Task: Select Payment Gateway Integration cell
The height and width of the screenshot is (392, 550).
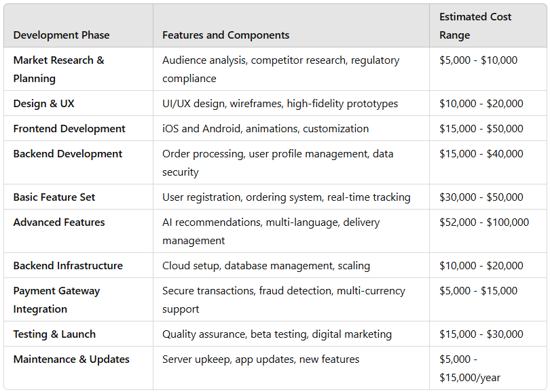Action: point(56,300)
